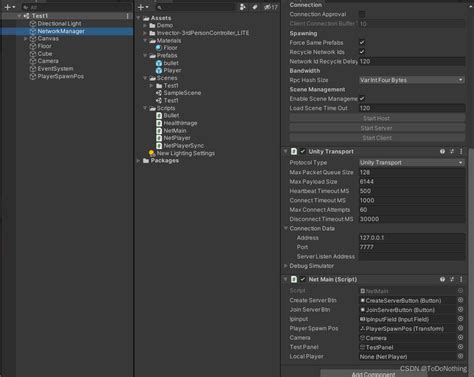Click the Start Server button

pos(377,128)
